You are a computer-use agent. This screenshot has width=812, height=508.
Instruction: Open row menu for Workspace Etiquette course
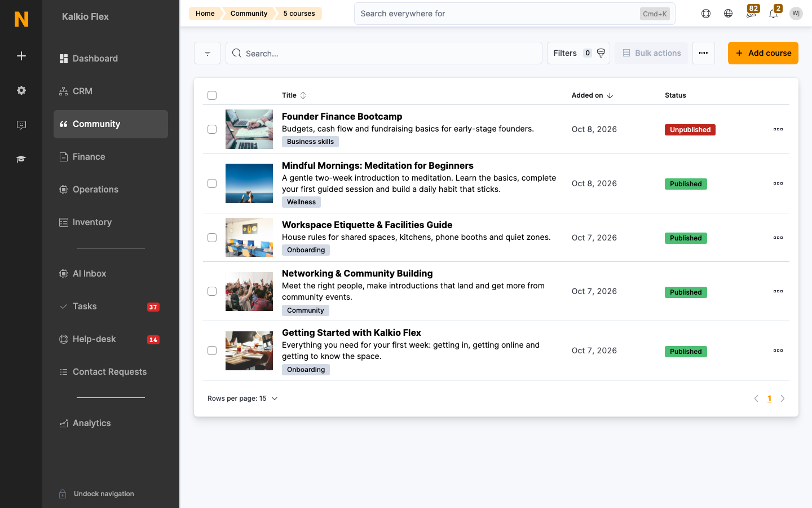coord(778,238)
